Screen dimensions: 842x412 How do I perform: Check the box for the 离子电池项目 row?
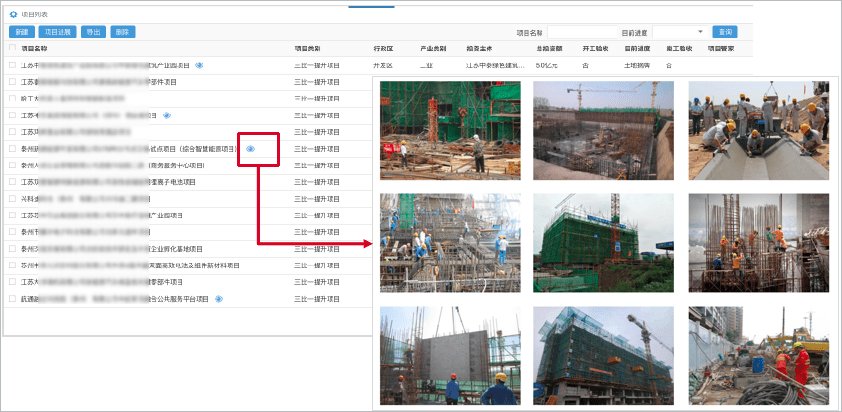pyautogui.click(x=12, y=182)
